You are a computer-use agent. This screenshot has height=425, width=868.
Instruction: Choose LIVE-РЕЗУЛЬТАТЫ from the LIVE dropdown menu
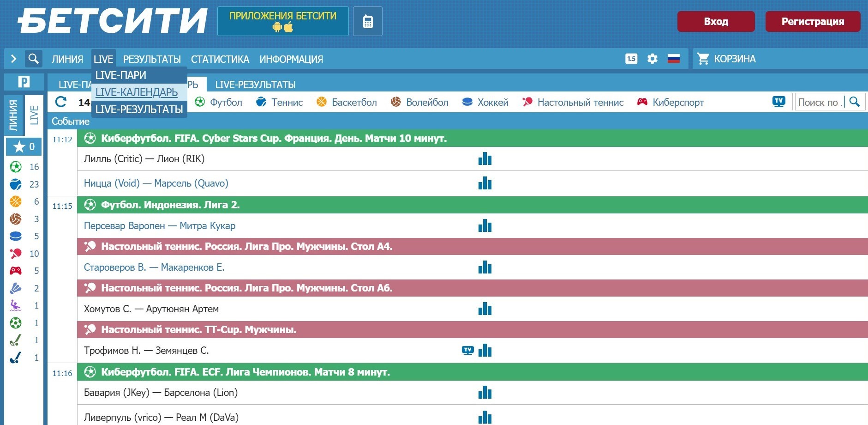(139, 109)
